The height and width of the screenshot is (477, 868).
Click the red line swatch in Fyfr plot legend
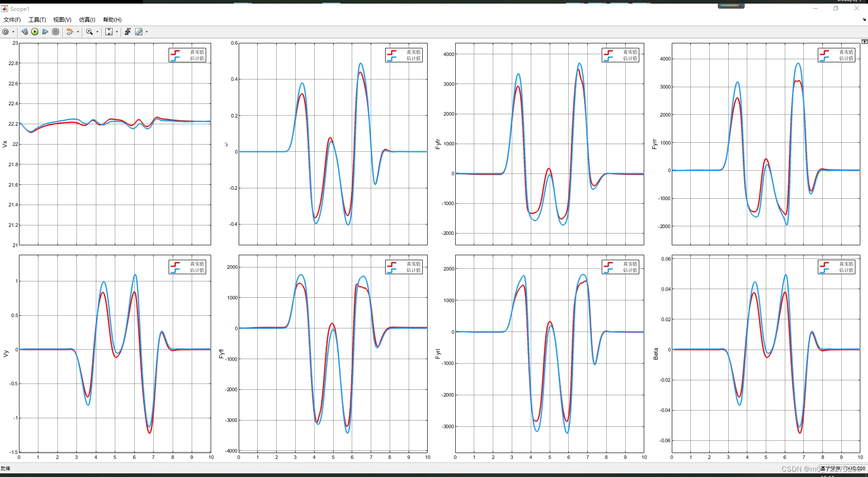click(609, 52)
